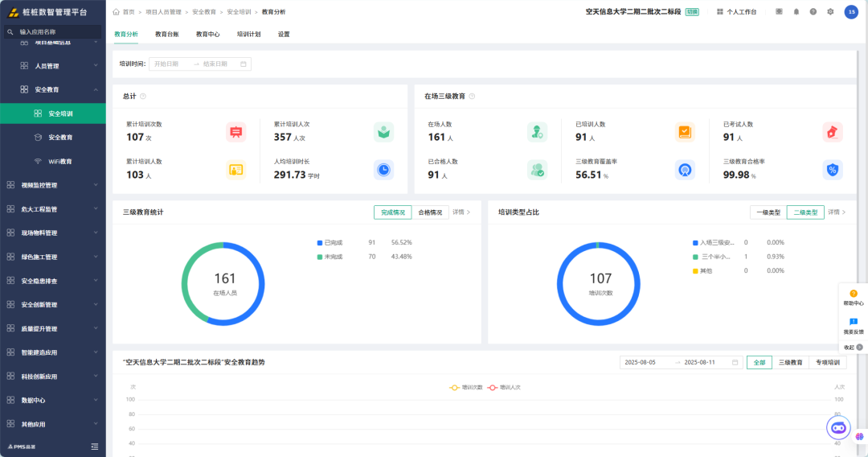Open the AI assistant robot icon

(x=838, y=428)
